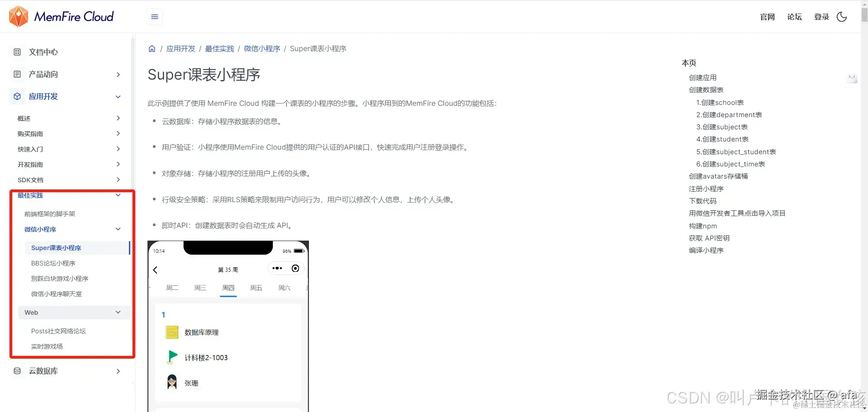Select the 文档中心 document icon in sidebar
This screenshot has height=412, width=868.
(x=17, y=52)
